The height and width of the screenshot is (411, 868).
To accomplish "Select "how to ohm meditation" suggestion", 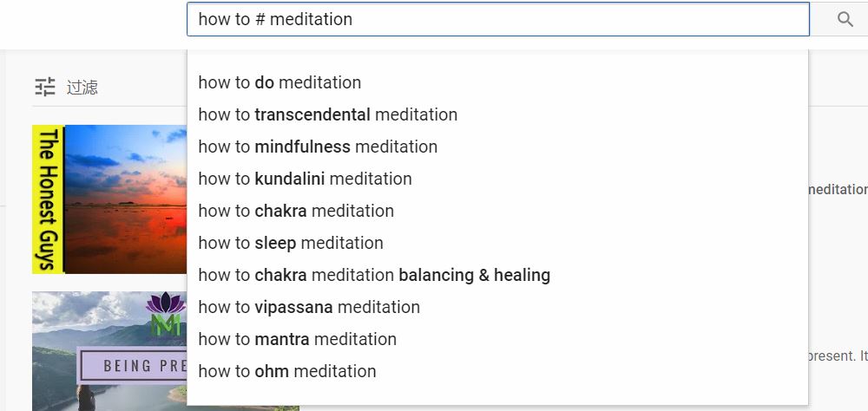I will tap(287, 371).
